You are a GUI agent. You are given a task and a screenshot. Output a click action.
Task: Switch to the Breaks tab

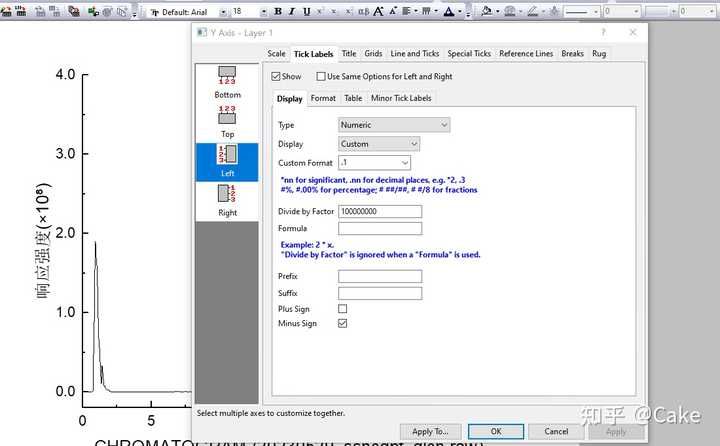click(573, 54)
